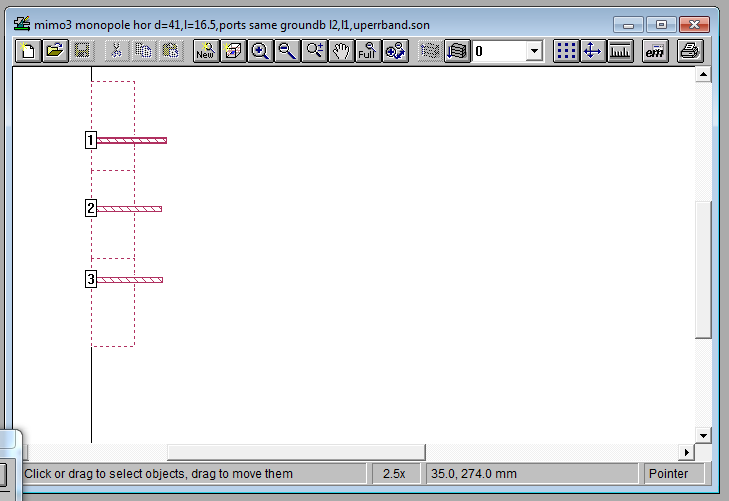Image resolution: width=729 pixels, height=501 pixels.
Task: Click the Paste clipboard icon
Action: coord(171,51)
